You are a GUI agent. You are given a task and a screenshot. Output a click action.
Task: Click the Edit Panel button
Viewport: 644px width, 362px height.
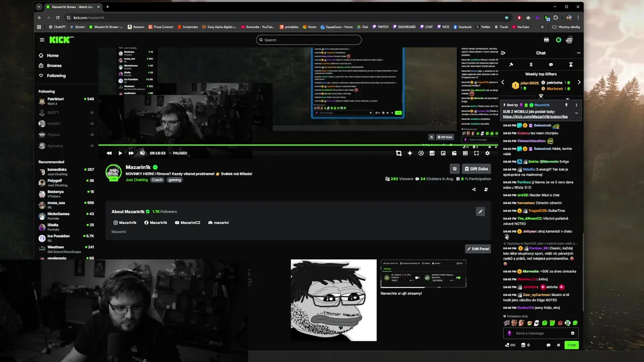[x=478, y=248]
